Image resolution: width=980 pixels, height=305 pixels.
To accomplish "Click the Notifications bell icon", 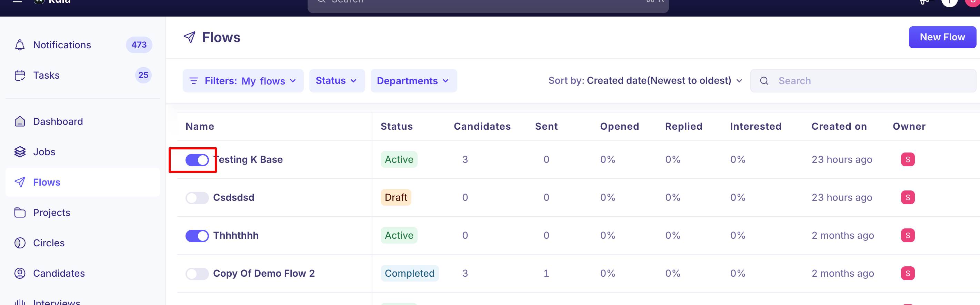I will pyautogui.click(x=20, y=45).
